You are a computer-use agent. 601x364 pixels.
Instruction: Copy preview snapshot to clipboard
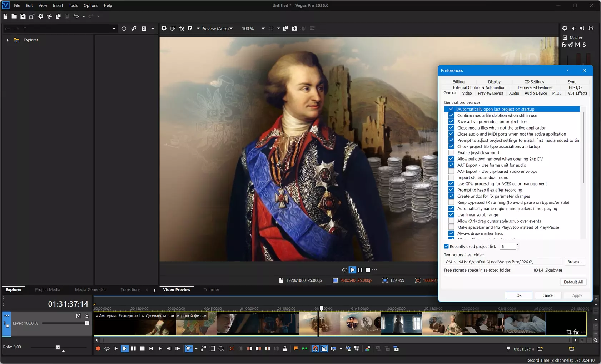coord(285,29)
